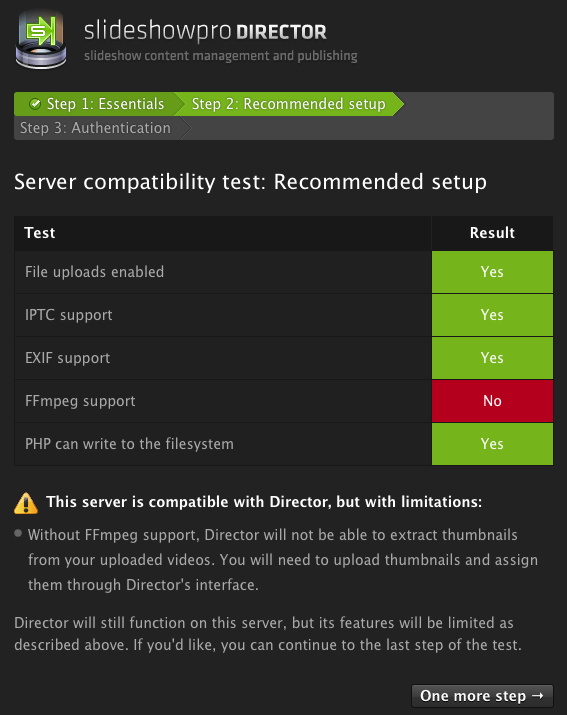This screenshot has height=715, width=567.
Task: Click the Server compatibility test heading
Action: point(250,182)
